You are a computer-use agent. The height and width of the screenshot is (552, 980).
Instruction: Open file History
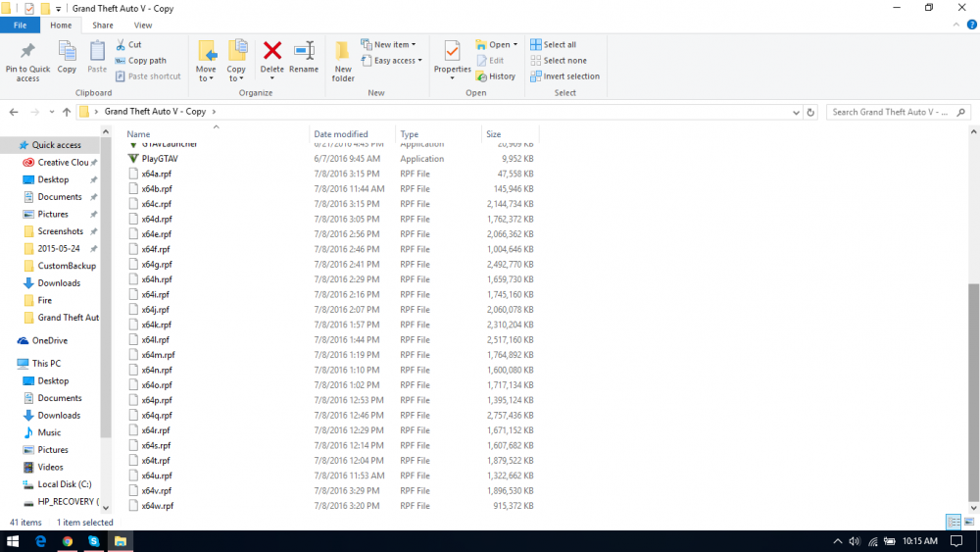pos(496,76)
